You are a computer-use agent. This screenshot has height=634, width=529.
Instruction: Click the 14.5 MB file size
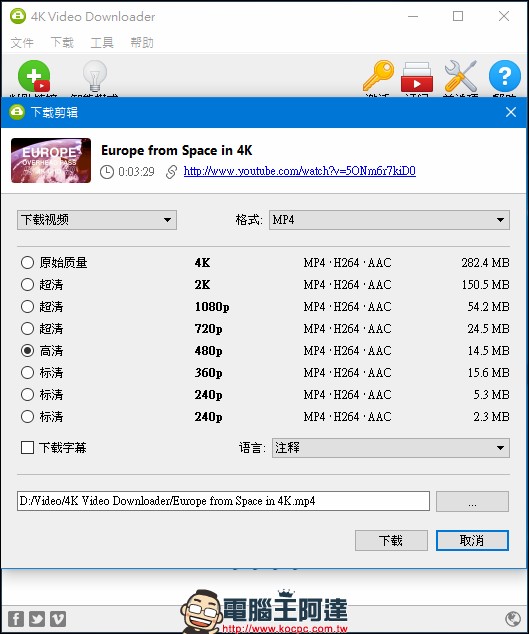(488, 351)
